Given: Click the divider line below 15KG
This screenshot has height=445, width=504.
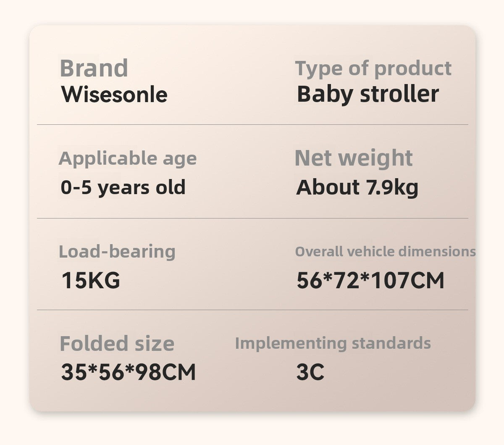Looking at the screenshot, I should 252,310.
